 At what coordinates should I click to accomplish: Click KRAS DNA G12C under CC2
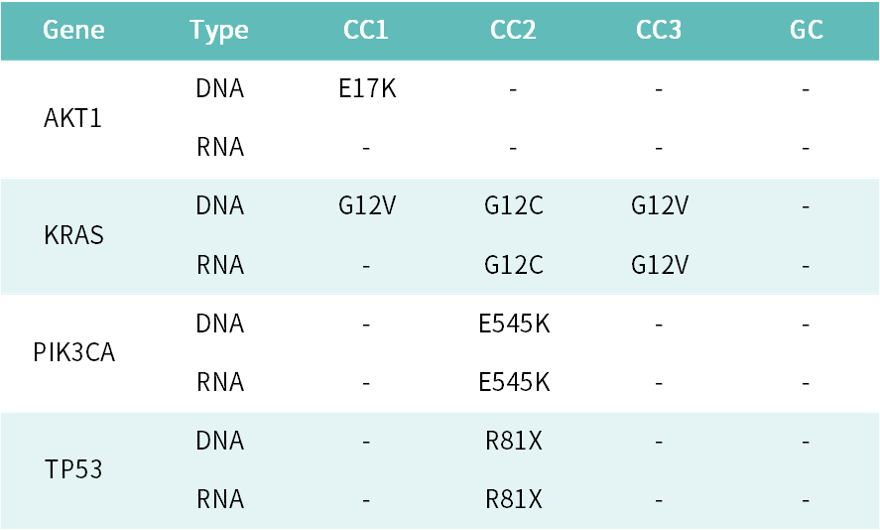click(513, 207)
